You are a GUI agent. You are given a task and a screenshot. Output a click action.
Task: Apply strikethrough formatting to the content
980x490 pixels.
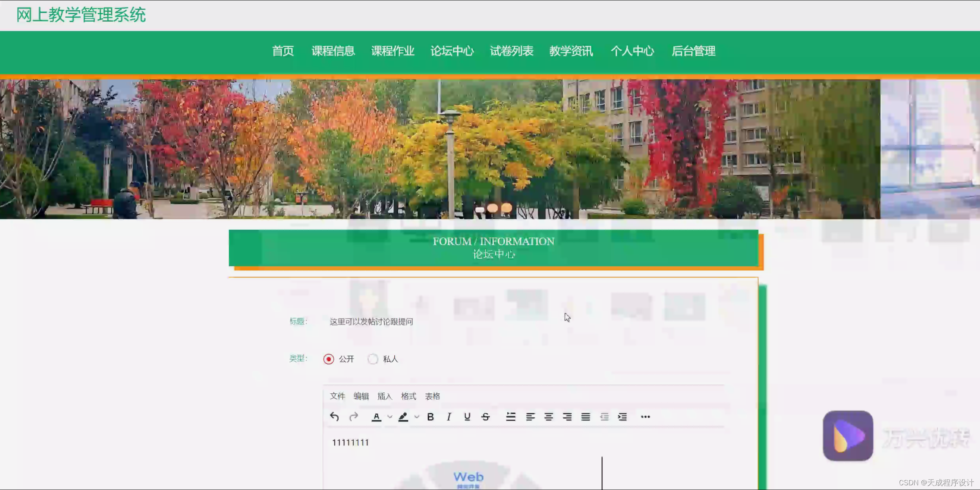point(486,417)
